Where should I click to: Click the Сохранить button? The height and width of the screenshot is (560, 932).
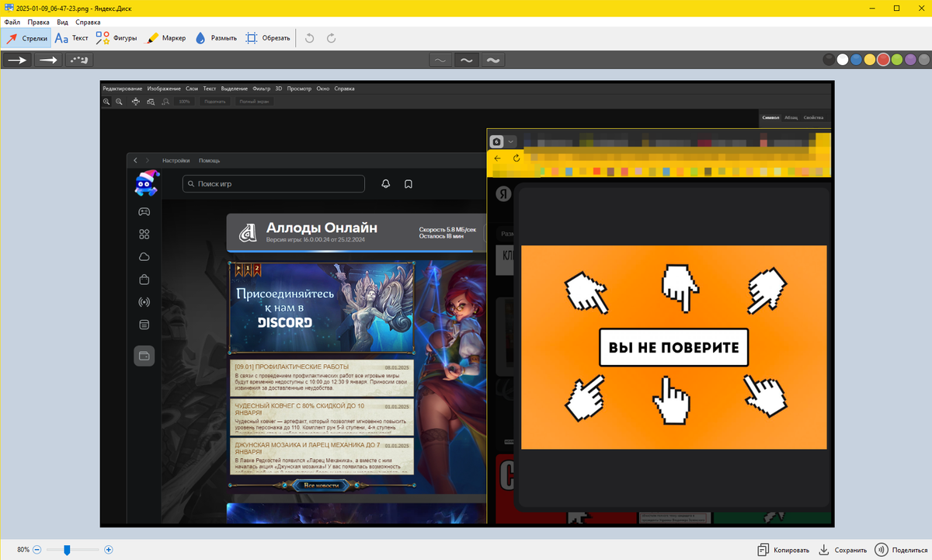click(843, 550)
